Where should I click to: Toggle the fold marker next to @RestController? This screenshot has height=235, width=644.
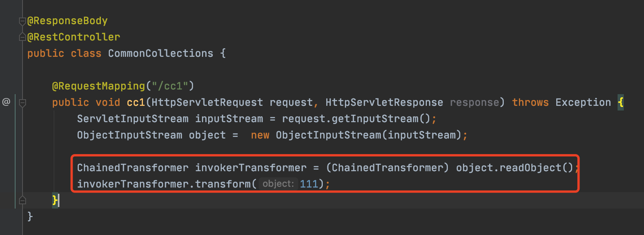(x=23, y=37)
